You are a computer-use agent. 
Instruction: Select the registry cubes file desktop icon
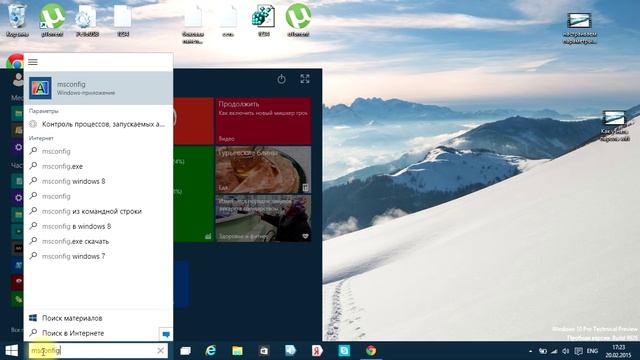tap(264, 20)
